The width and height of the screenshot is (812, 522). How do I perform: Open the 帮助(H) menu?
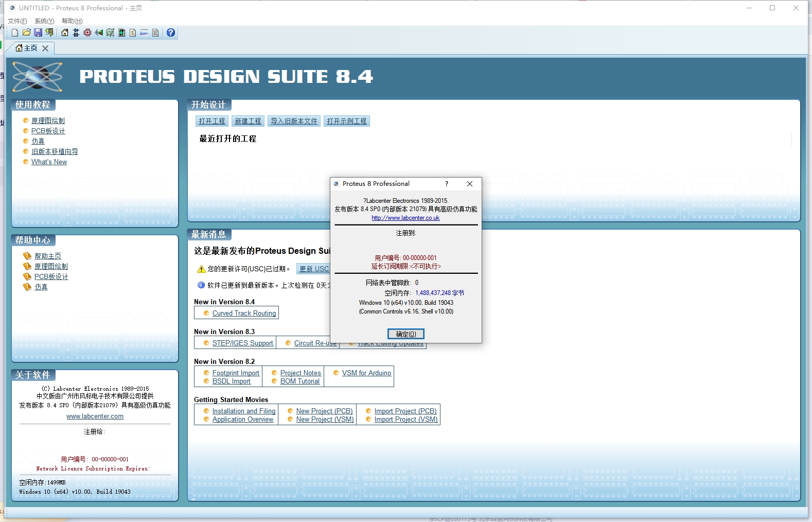[72, 21]
